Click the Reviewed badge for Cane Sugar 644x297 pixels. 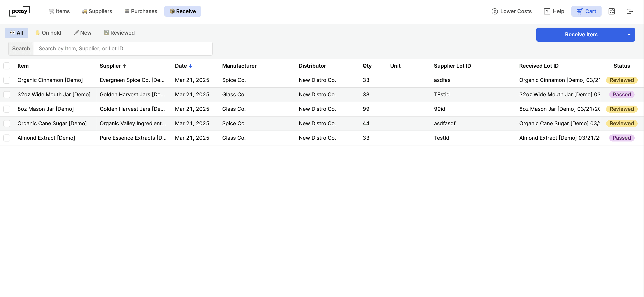[621, 124]
